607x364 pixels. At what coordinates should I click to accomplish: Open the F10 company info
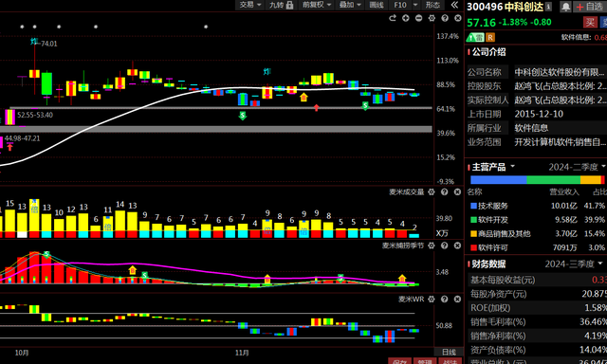click(400, 5)
